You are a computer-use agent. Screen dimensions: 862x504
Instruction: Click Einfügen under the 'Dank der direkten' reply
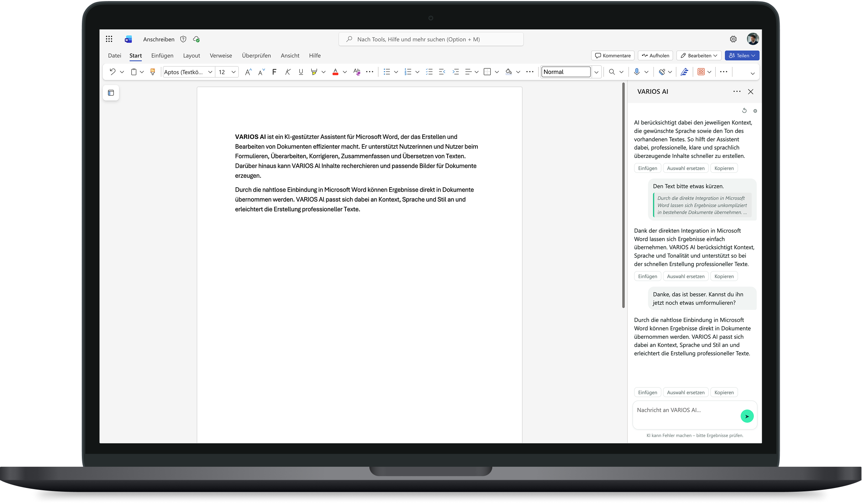click(x=648, y=276)
